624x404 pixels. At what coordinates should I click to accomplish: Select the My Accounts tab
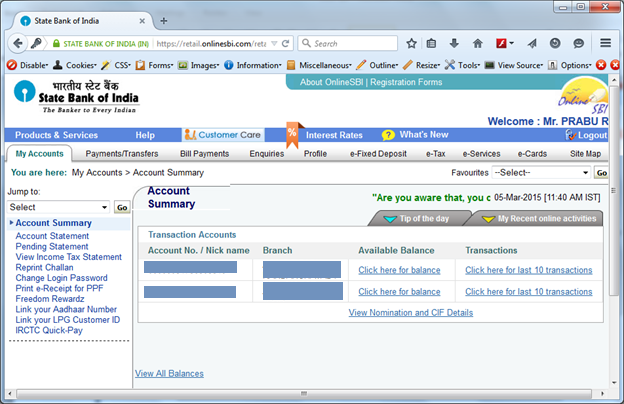pyautogui.click(x=39, y=154)
